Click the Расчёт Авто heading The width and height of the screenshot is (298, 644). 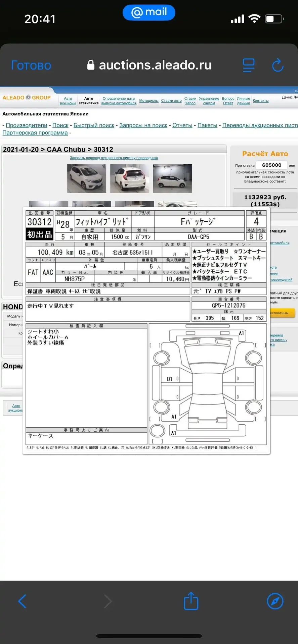265,154
